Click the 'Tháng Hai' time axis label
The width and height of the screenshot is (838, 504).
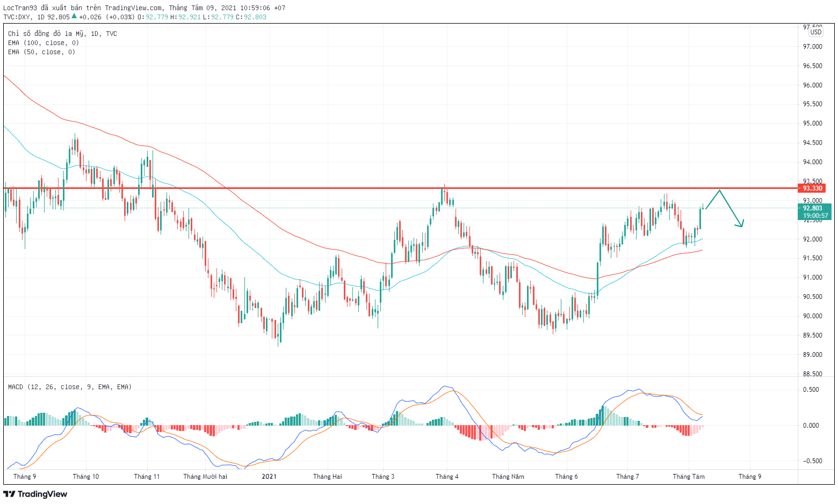(328, 477)
